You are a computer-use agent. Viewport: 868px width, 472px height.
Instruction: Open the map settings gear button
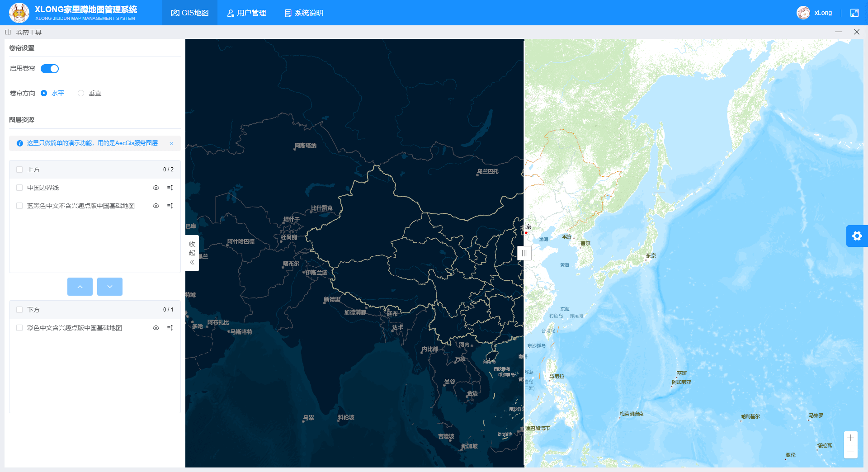point(857,236)
